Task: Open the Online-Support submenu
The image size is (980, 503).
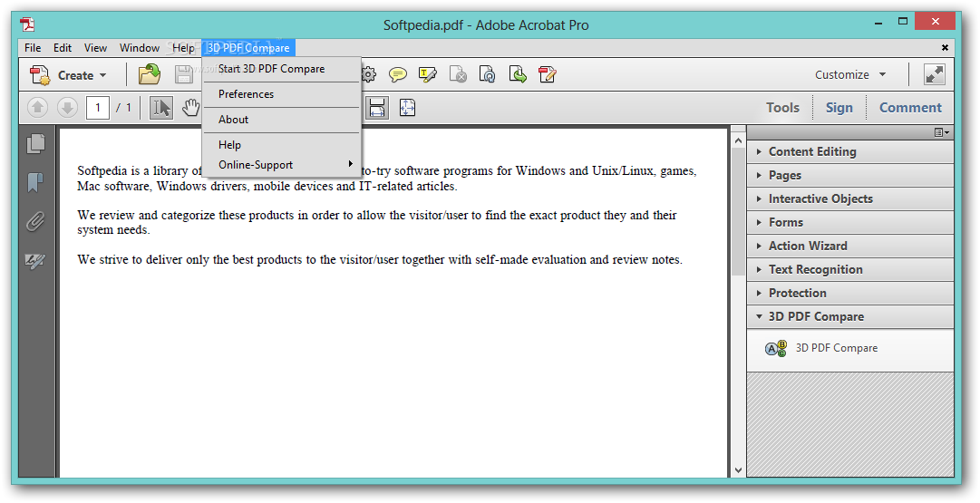Action: 282,165
